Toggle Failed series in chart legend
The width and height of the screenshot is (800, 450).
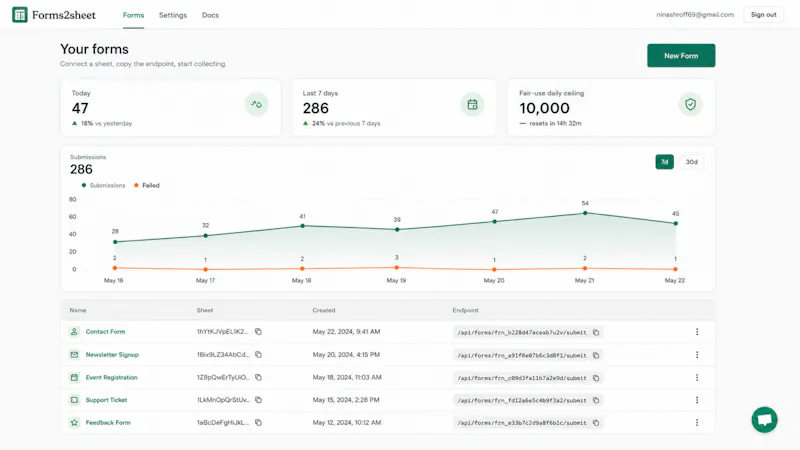click(147, 185)
